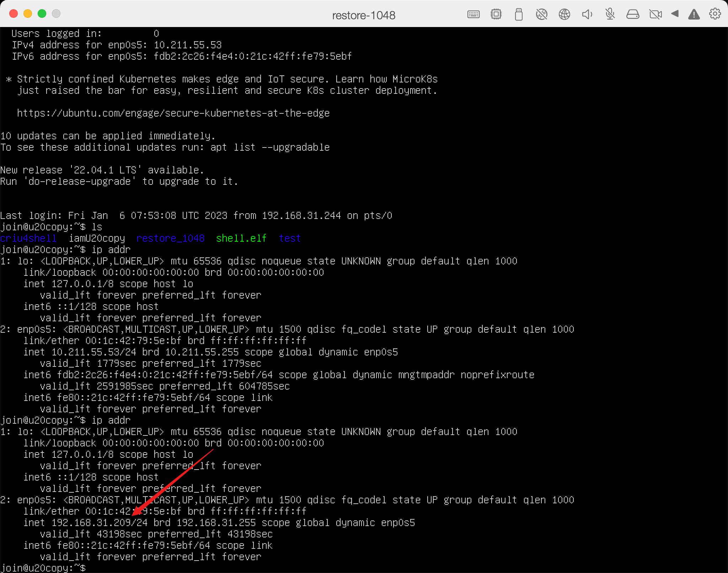Click the green fullscreen window button
Image resolution: width=728 pixels, height=573 pixels.
42,14
